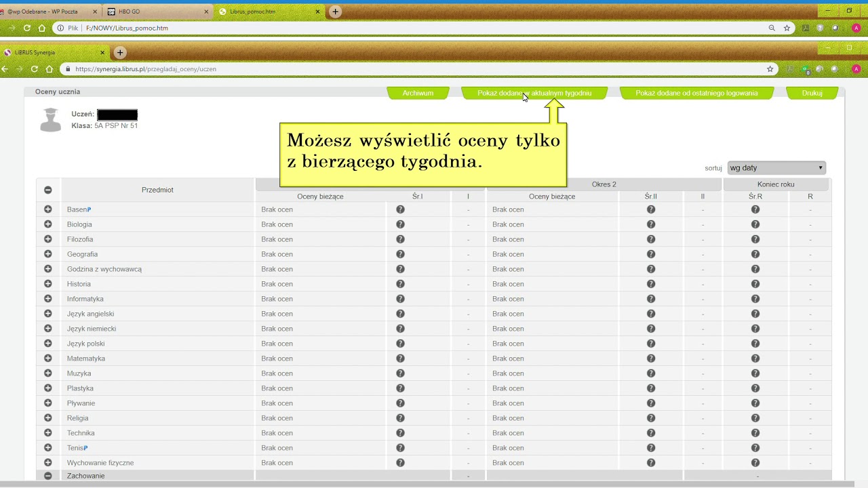Click Śr.I help icon in Tenis row

(x=400, y=448)
